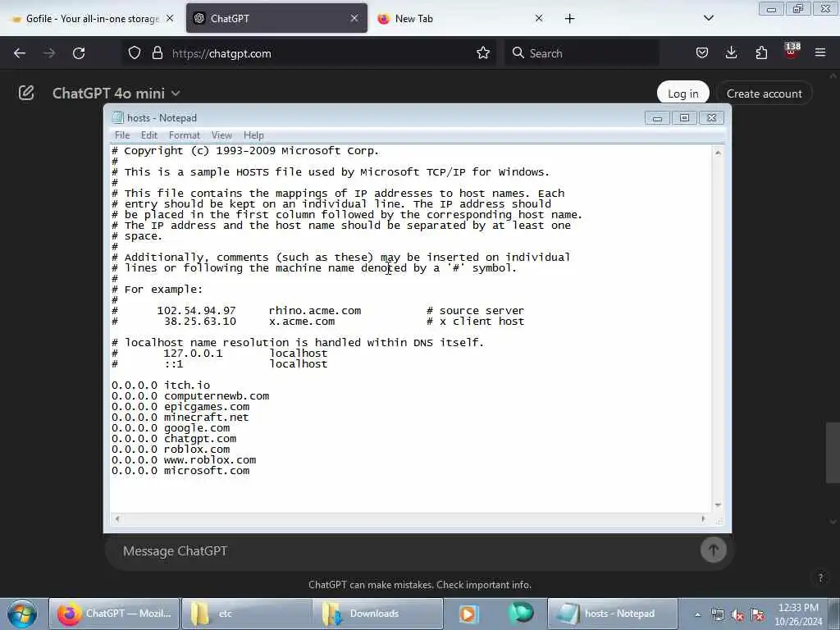
Task: Click the ChatGPT help question mark button
Action: (x=819, y=577)
